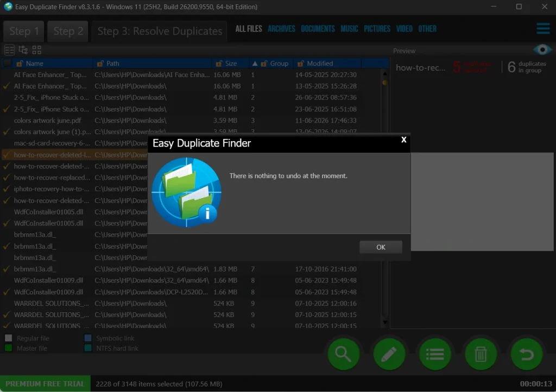The height and width of the screenshot is (392, 556).
Task: Click 16.06 MB size in first row
Action: tap(227, 75)
